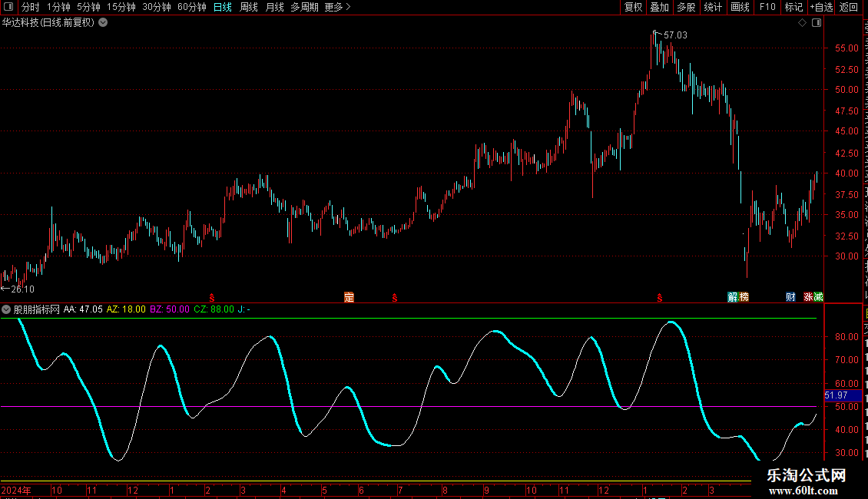The height and width of the screenshot is (499, 868).
Task: Click the J: - indicator label
Action: [244, 309]
